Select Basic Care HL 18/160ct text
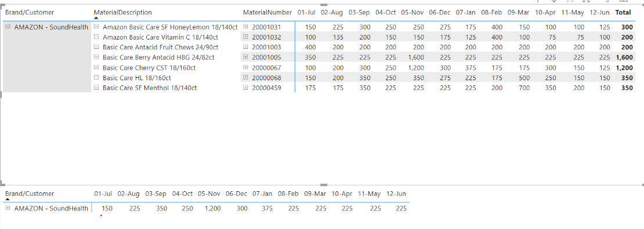This screenshot has width=644, height=229. 137,77
